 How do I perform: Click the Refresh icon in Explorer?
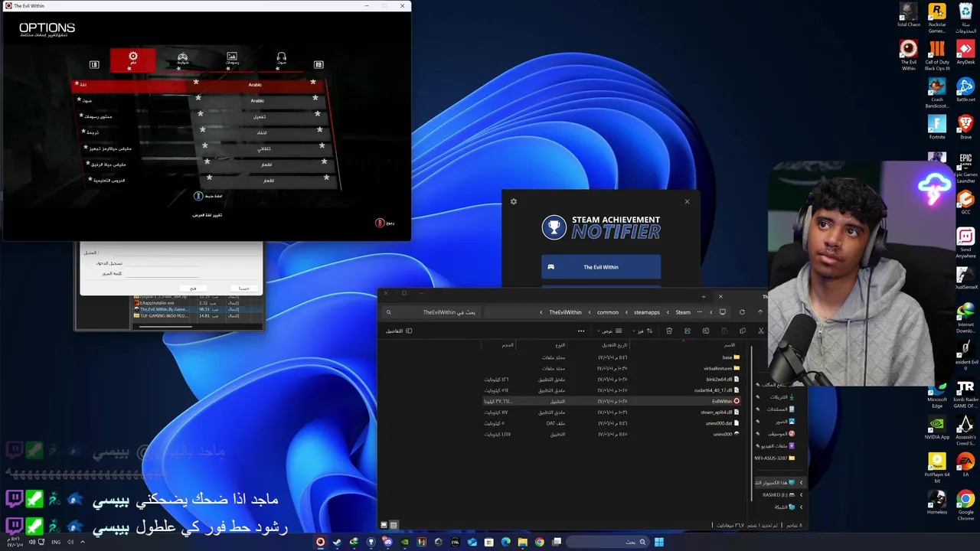pos(742,312)
